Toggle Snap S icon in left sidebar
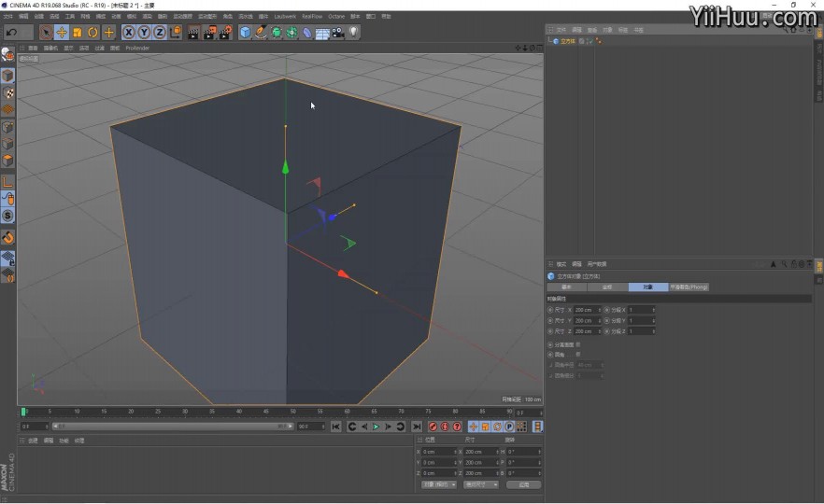Image resolution: width=824 pixels, height=504 pixels. [7, 216]
